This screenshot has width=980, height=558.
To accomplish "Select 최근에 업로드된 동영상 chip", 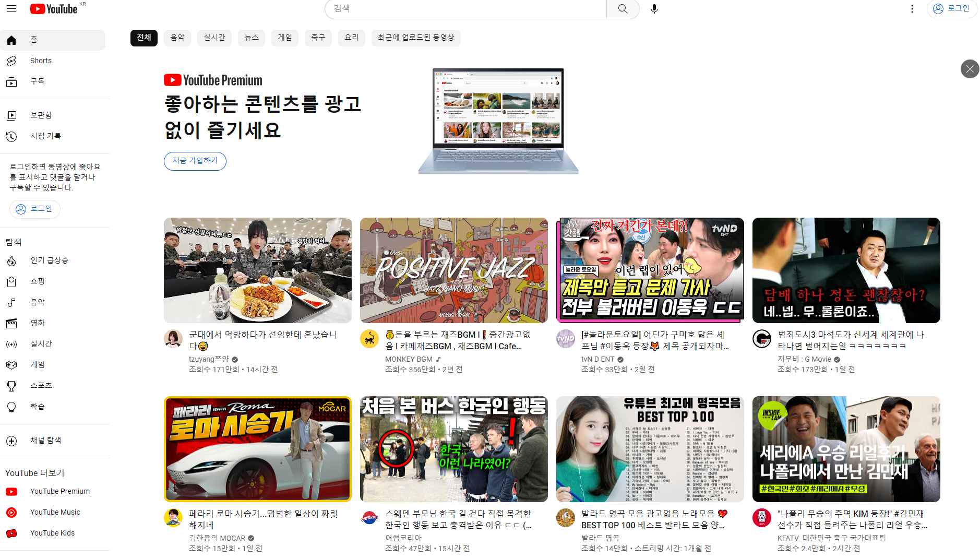I will [x=416, y=38].
